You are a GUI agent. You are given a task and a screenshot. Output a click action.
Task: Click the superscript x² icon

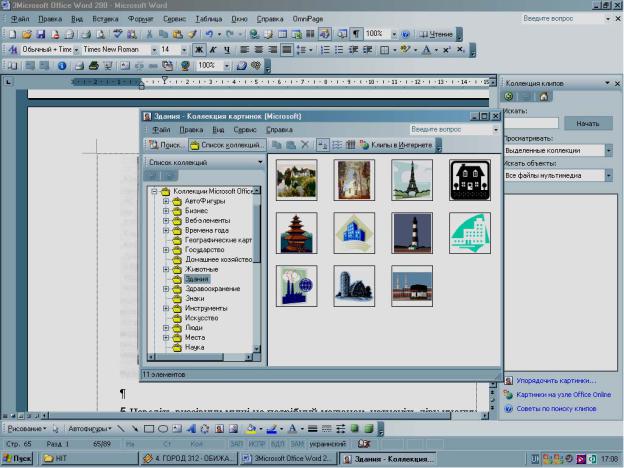[x=447, y=50]
